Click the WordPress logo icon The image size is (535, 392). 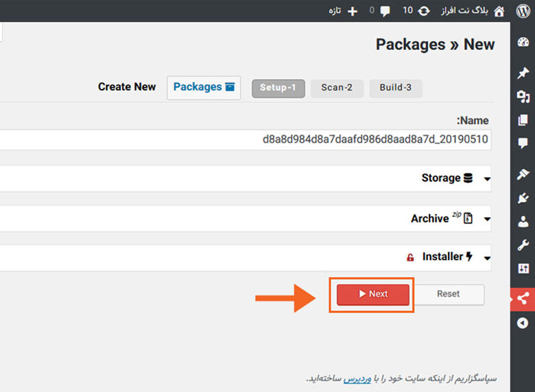pyautogui.click(x=523, y=11)
